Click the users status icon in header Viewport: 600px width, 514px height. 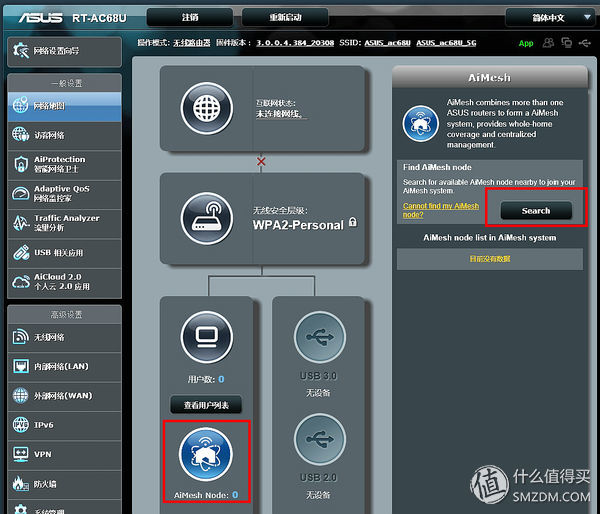(x=548, y=42)
